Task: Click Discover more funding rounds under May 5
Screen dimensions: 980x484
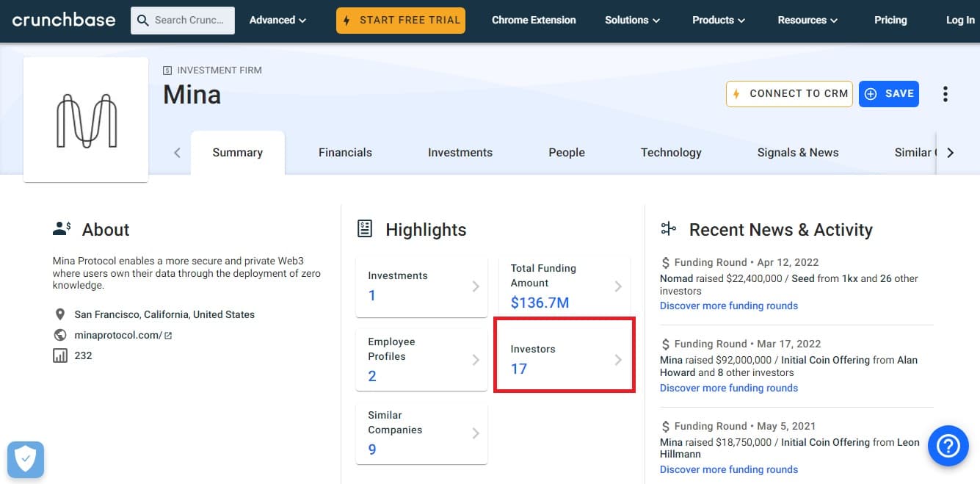Action: [729, 469]
